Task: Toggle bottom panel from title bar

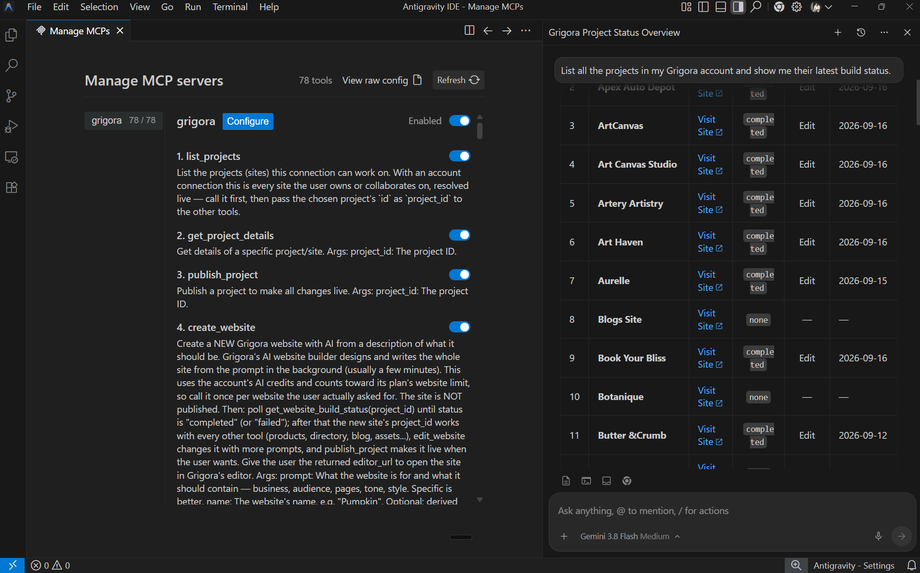Action: click(x=721, y=7)
